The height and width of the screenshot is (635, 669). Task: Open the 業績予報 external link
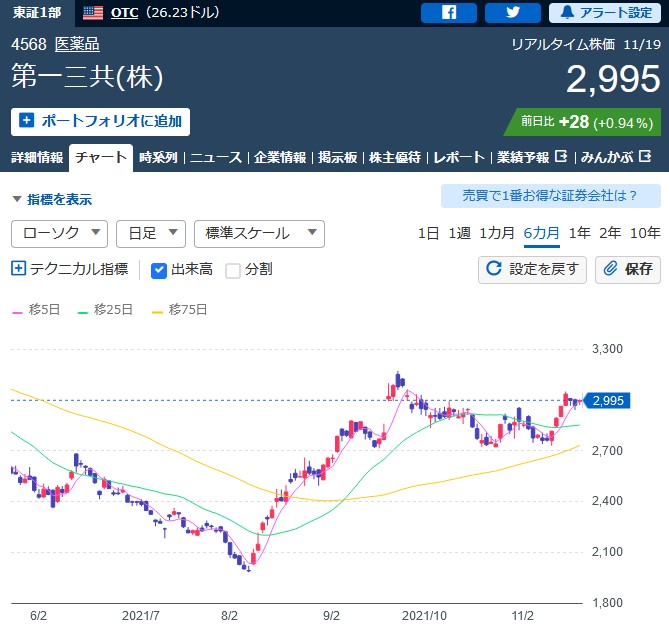(532, 157)
